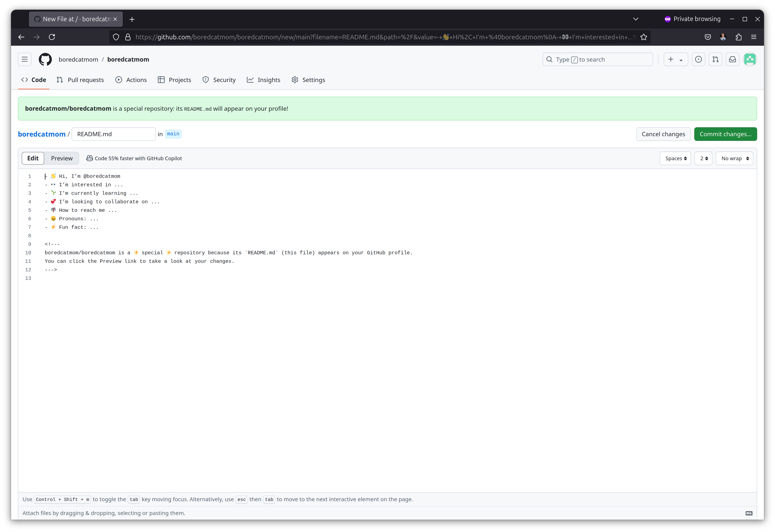Open the Code tab
This screenshot has width=775, height=532.
click(34, 80)
